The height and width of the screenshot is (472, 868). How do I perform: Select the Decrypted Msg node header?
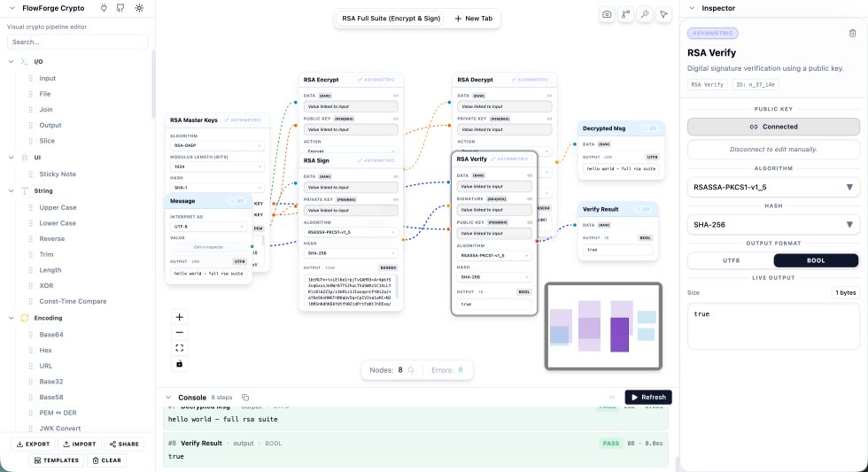point(621,128)
